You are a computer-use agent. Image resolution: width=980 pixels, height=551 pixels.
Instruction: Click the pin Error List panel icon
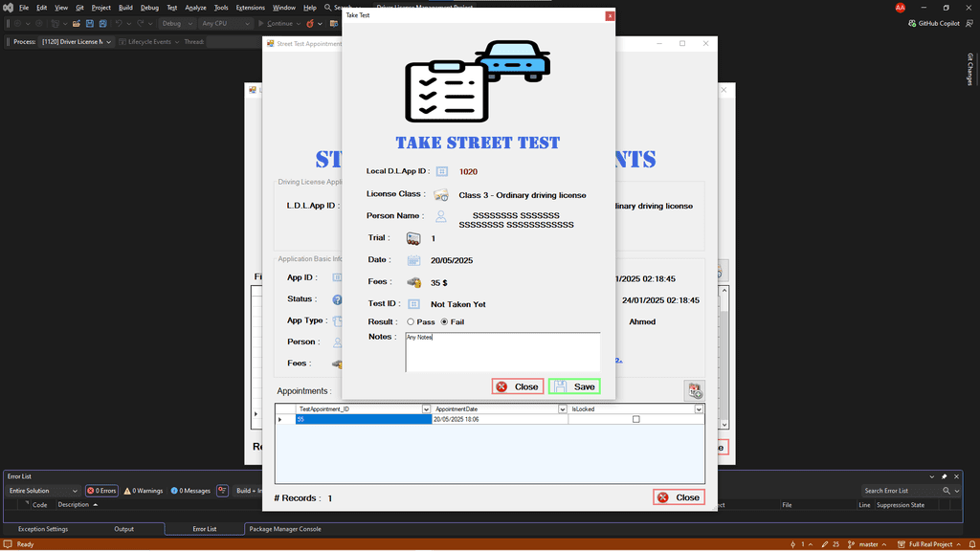click(945, 476)
